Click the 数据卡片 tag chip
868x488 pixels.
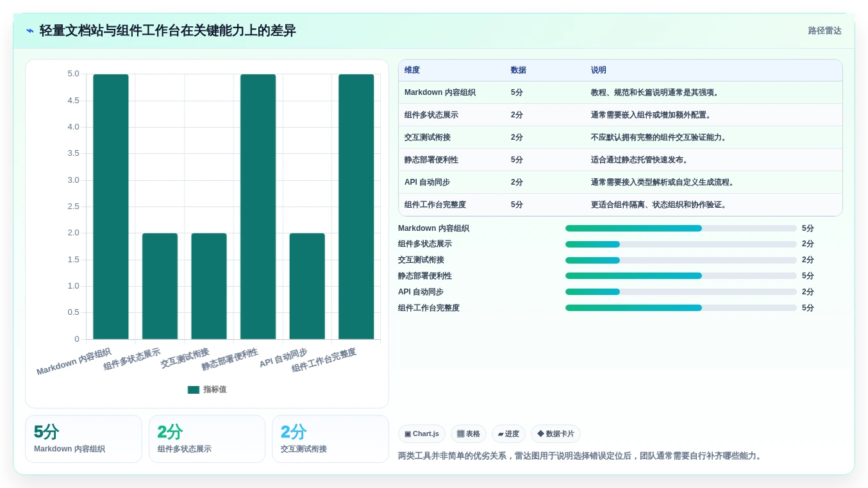[x=556, y=434]
